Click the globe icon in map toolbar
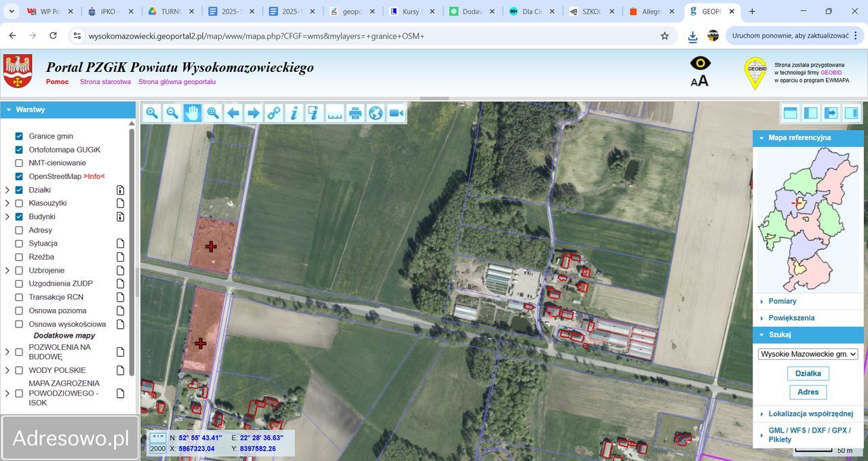The height and width of the screenshot is (461, 868). [376, 113]
